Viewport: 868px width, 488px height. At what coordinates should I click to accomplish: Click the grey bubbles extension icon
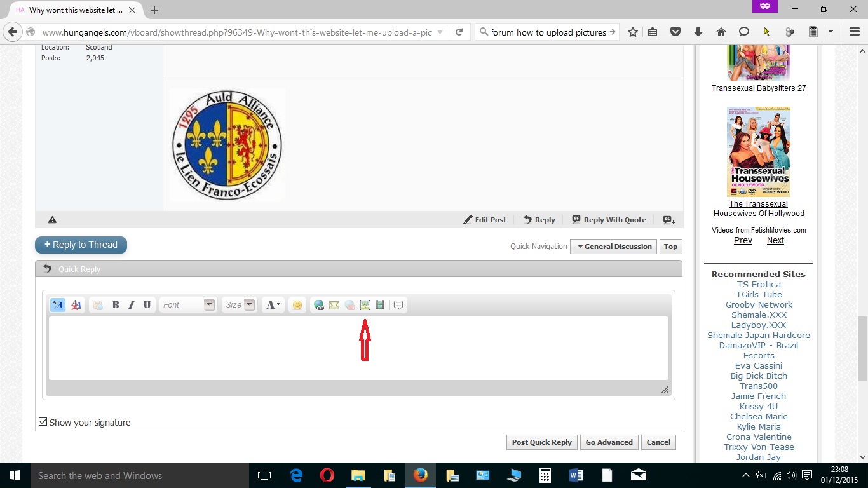pos(790,32)
